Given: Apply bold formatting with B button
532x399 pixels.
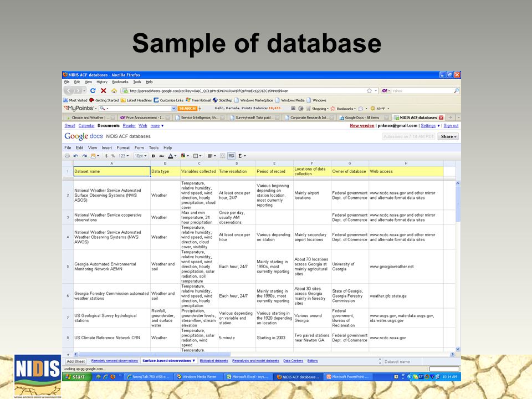Looking at the screenshot, I should tap(153, 156).
